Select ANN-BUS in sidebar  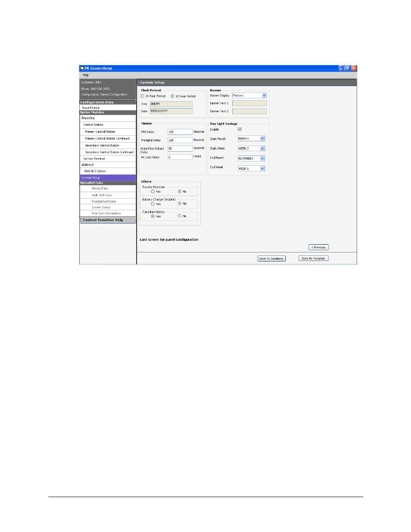point(108,165)
